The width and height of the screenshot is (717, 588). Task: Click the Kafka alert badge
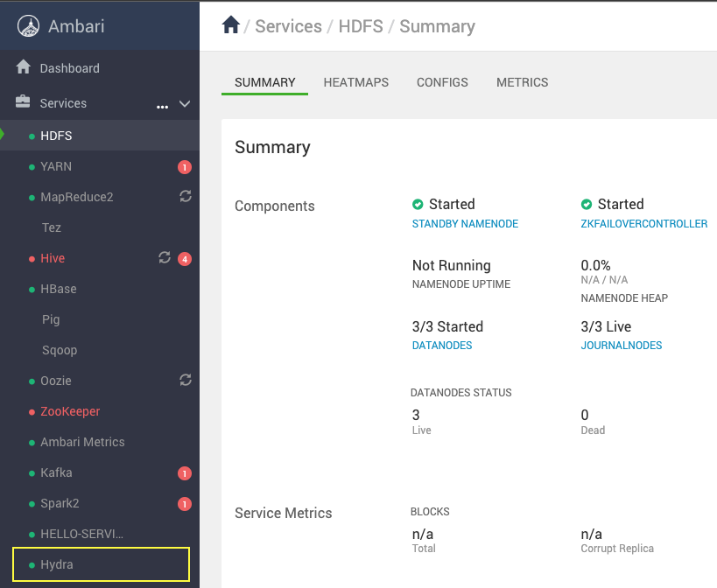185,473
